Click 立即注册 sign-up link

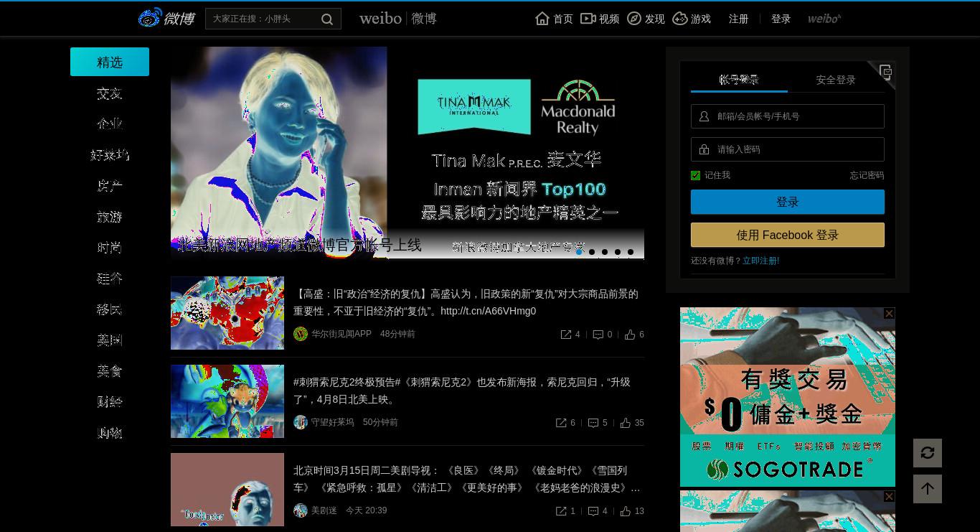(x=760, y=261)
